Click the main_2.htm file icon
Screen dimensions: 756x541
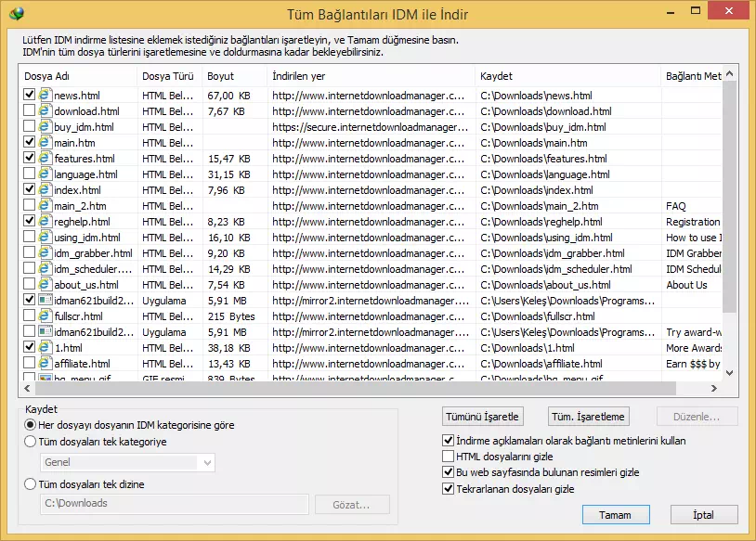tap(45, 206)
